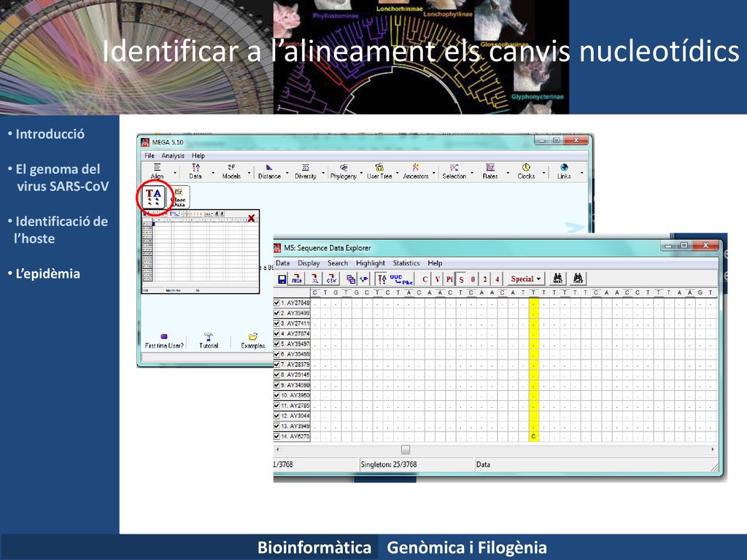The width and height of the screenshot is (747, 560).
Task: Expand the dropdown arrow beside Selection
Action: 472,173
